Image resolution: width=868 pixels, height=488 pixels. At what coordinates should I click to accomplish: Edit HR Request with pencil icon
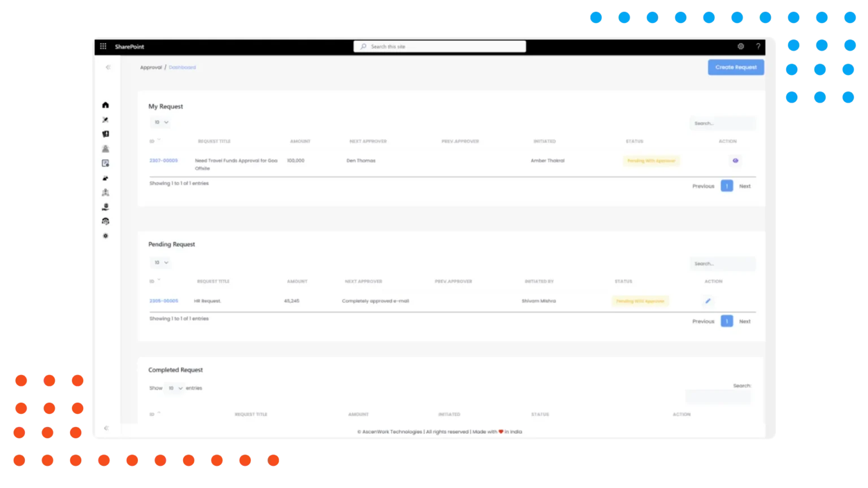[x=708, y=301]
